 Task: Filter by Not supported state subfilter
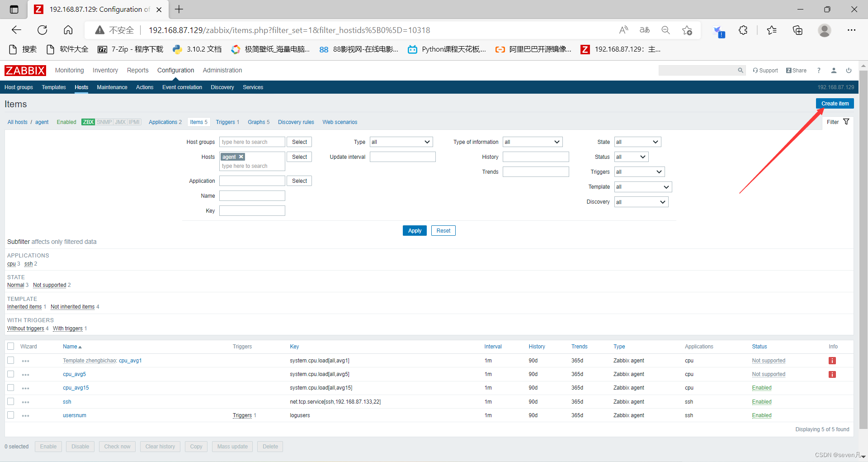(50, 285)
